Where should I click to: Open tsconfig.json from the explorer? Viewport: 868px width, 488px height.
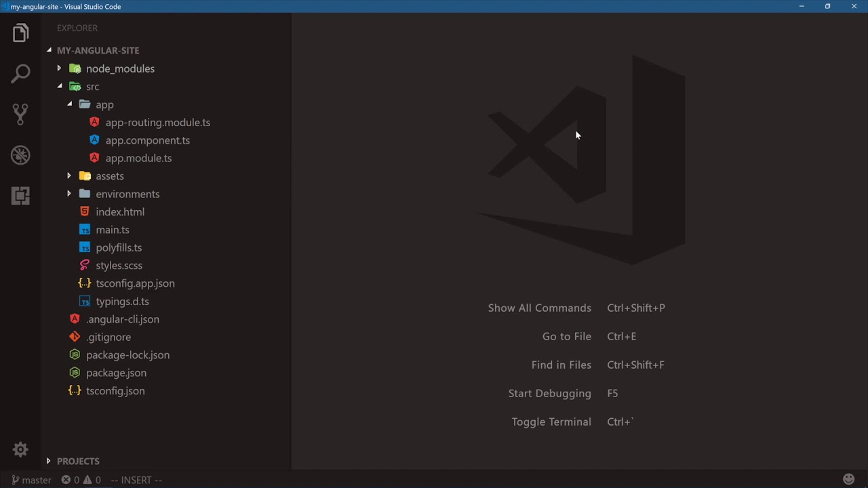[x=115, y=390]
